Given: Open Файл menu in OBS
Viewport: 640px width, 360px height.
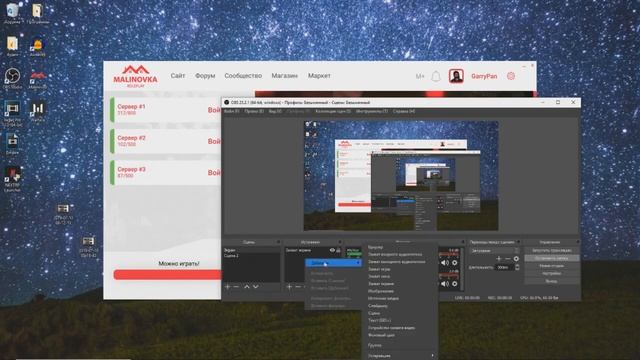Looking at the screenshot, I should pos(231,111).
